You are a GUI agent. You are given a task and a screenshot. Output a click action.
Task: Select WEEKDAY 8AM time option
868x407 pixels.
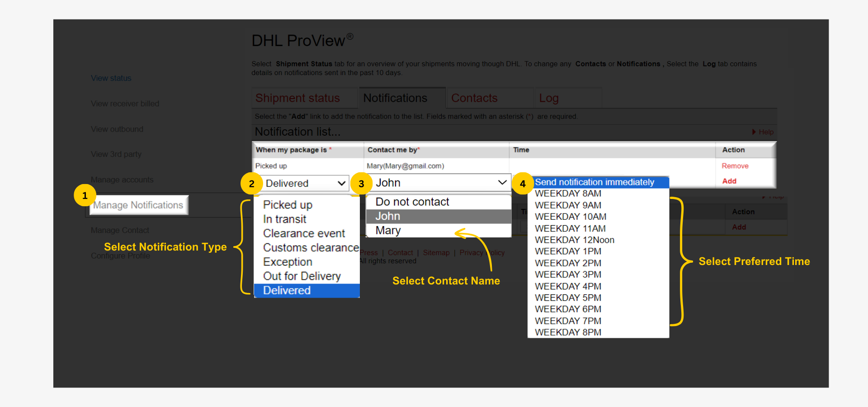click(x=599, y=194)
